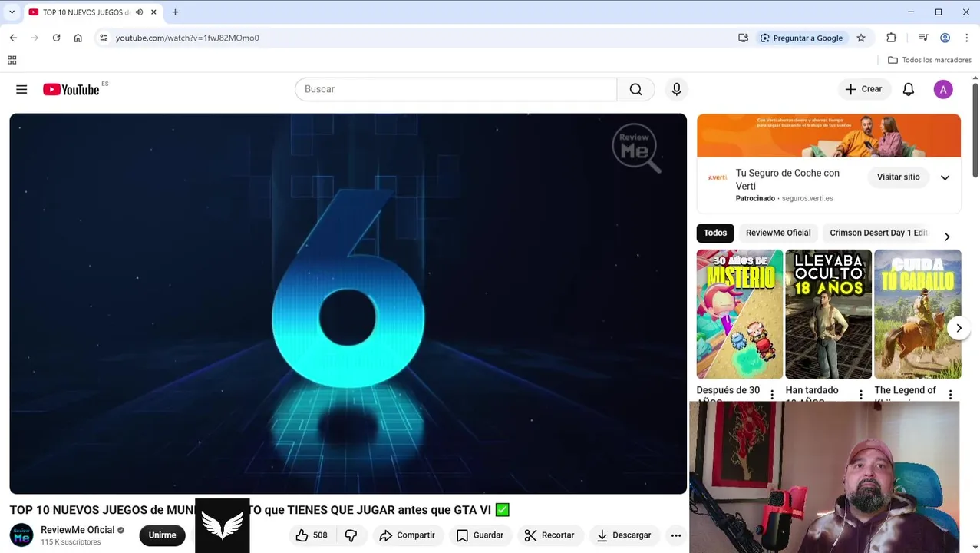980x553 pixels.
Task: Click the video player showing number 6
Action: pyautogui.click(x=348, y=303)
